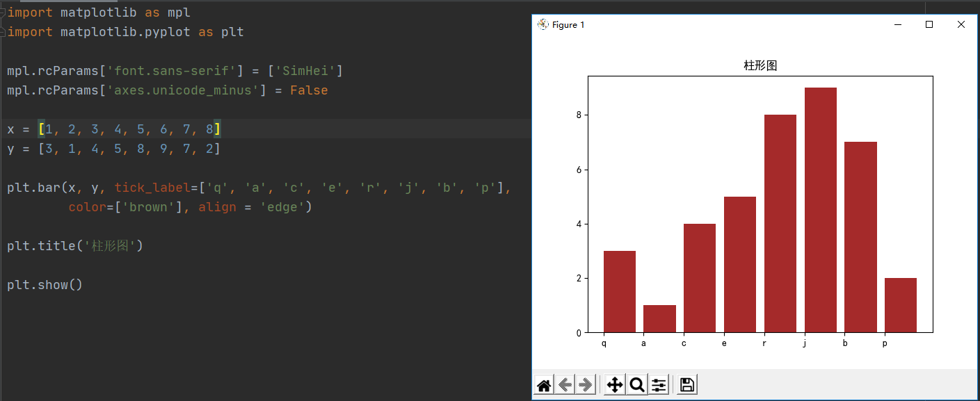Toggle the Zoom to rectangle magnifier tool
Image resolution: width=980 pixels, height=401 pixels.
[x=636, y=384]
